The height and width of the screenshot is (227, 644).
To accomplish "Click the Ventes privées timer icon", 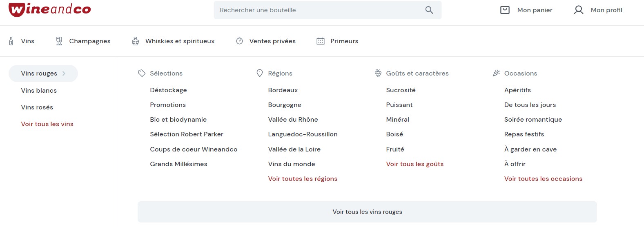I will click(x=240, y=41).
